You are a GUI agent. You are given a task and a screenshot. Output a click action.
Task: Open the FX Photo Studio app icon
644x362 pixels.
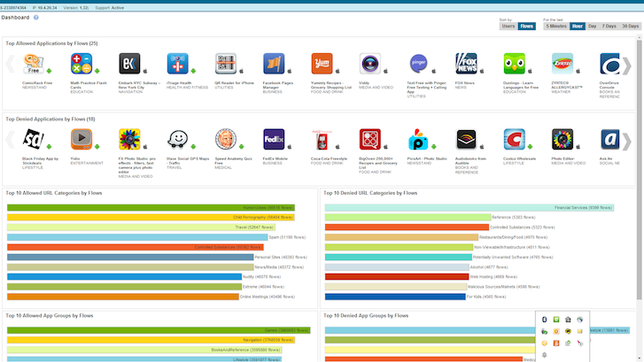click(129, 140)
